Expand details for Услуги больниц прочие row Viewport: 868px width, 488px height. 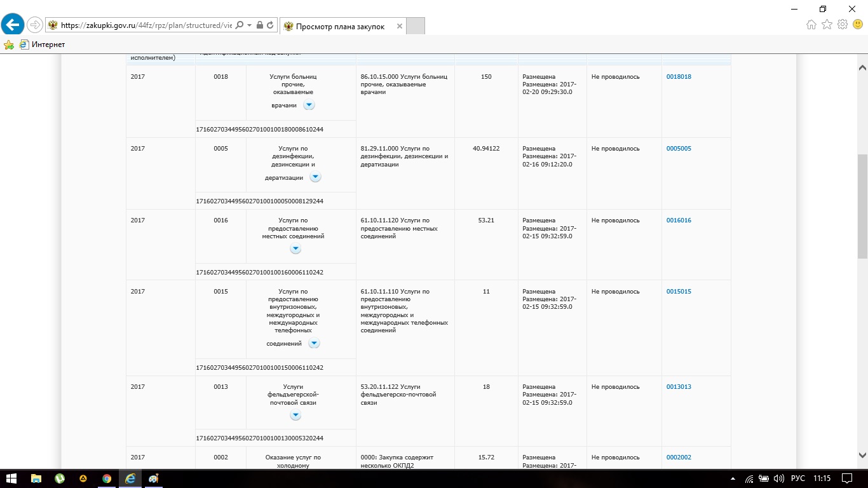[x=309, y=105]
